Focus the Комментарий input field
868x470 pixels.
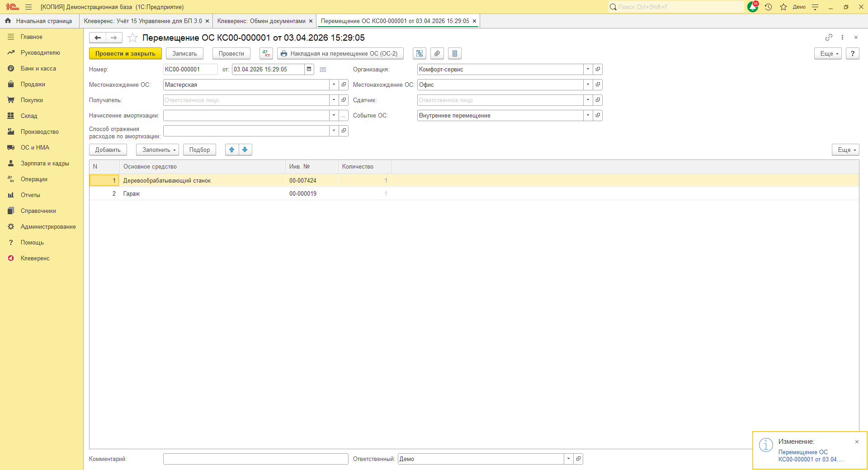[x=255, y=459]
